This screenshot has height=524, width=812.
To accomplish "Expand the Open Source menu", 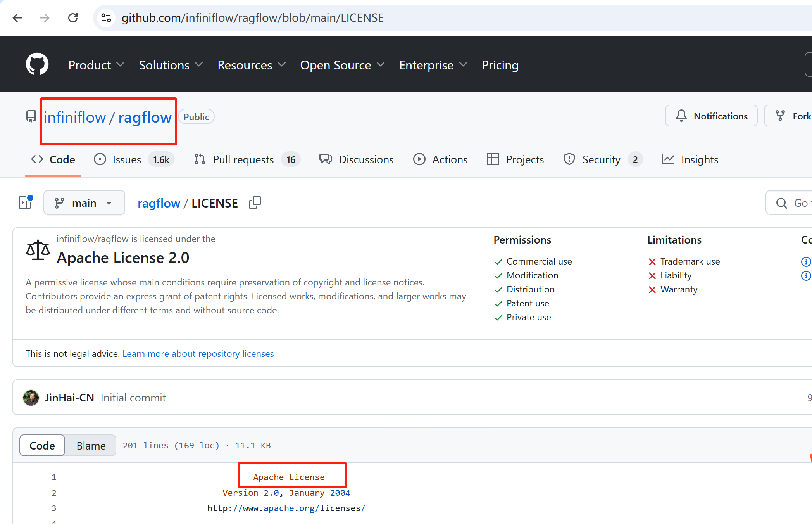I will click(x=342, y=65).
